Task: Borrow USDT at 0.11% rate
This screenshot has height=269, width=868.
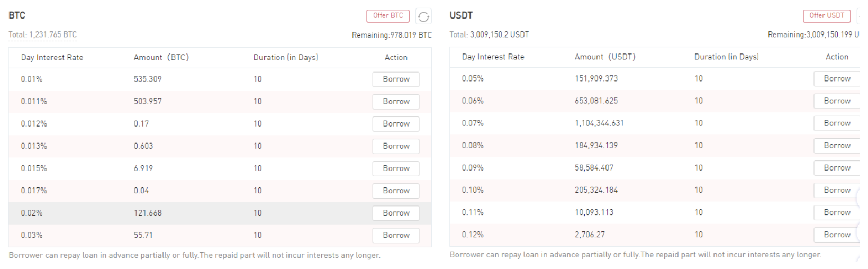Action: (x=837, y=212)
